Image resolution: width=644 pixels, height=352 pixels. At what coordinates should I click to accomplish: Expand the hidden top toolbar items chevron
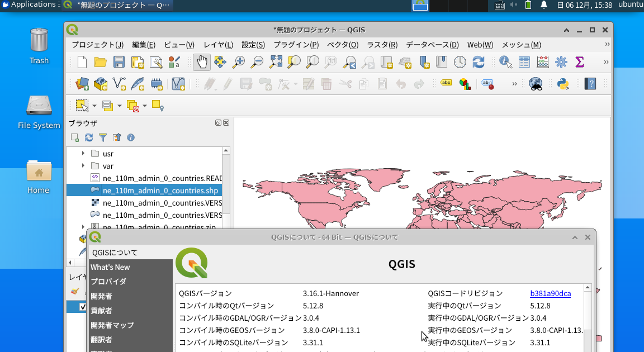pos(606,63)
